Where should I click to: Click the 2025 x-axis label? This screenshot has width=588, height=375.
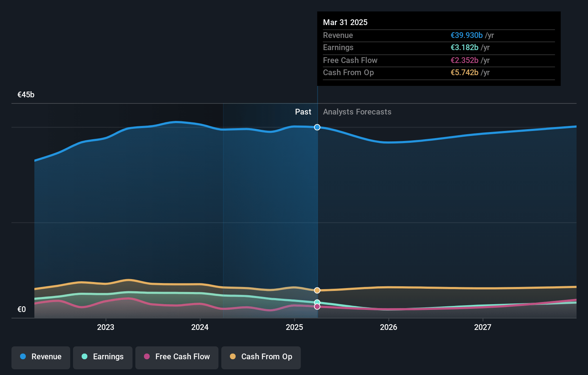294,327
